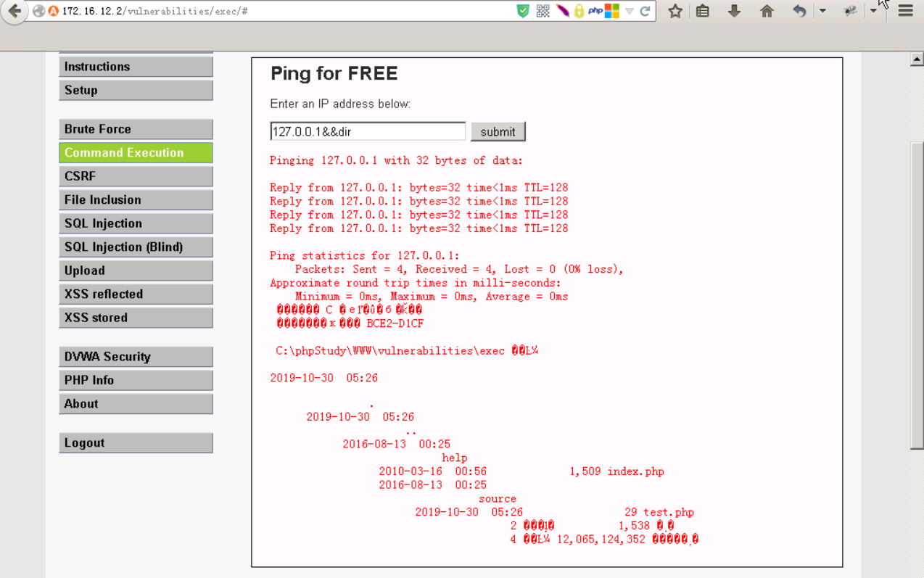
Task: Open DVWA Security settings
Action: click(136, 357)
